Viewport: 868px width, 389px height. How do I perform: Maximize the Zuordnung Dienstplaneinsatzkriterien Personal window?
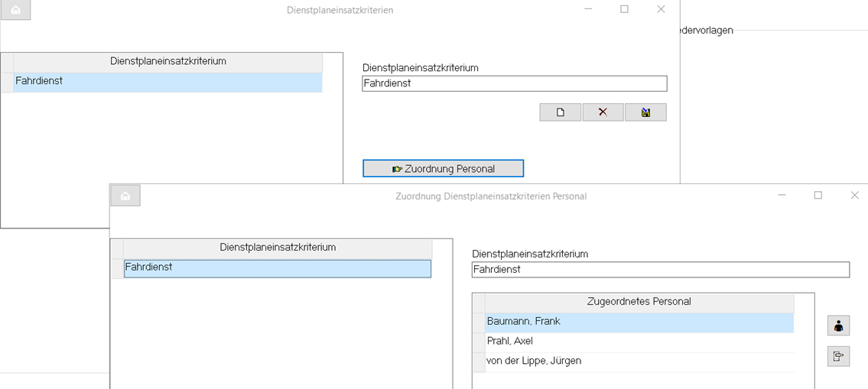point(818,196)
